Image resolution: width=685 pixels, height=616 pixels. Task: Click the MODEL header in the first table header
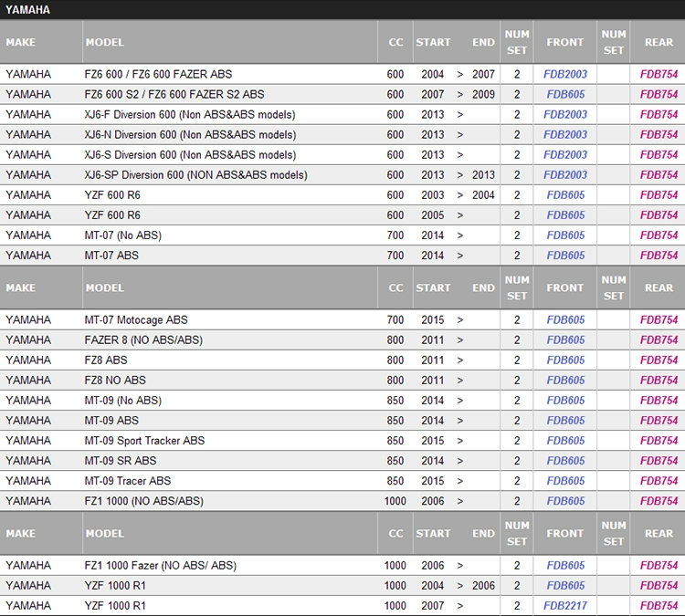pos(105,42)
